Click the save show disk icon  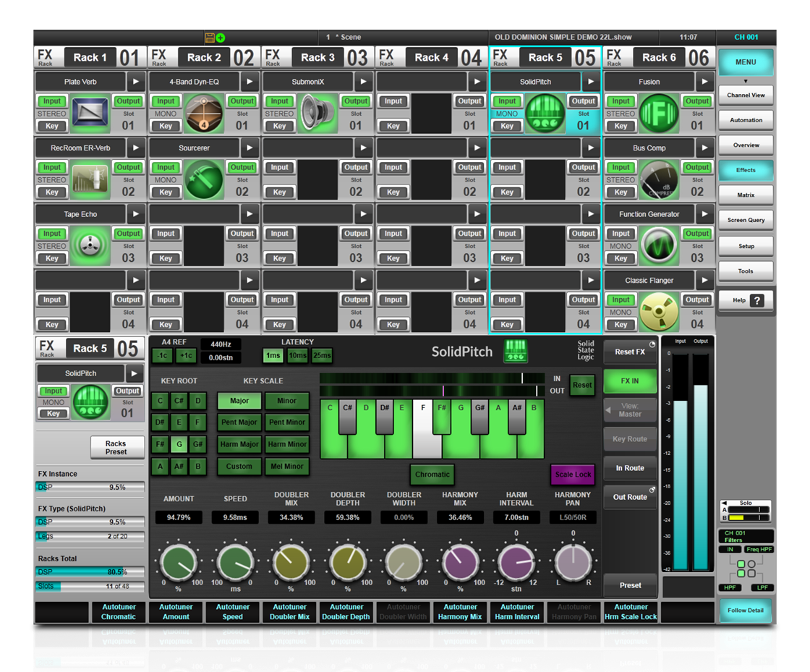pos(210,38)
